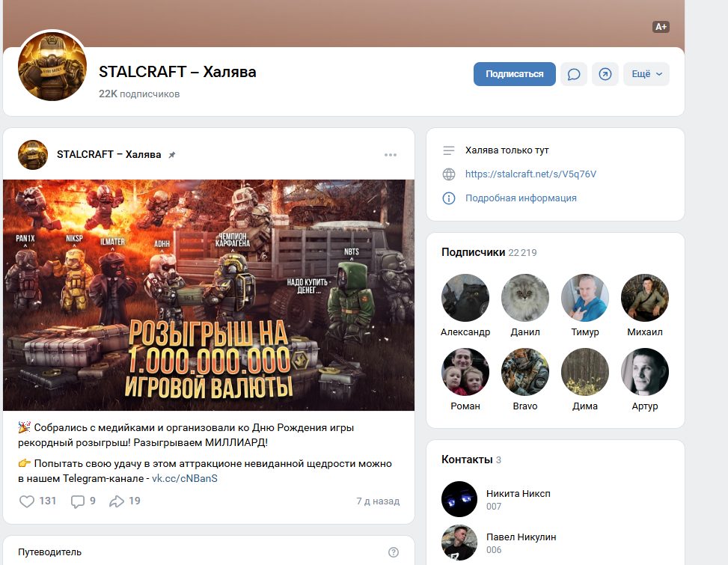Click the A+ accessibility badge

click(x=661, y=27)
